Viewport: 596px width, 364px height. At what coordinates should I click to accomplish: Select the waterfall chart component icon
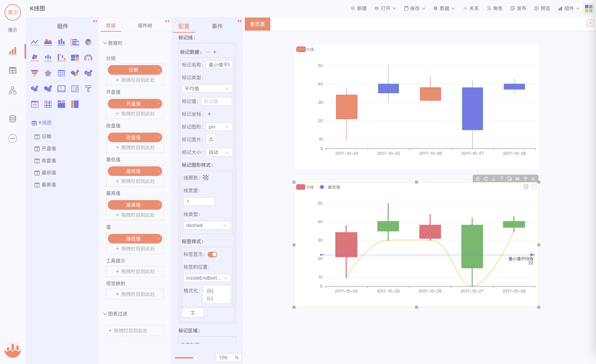pos(61,58)
